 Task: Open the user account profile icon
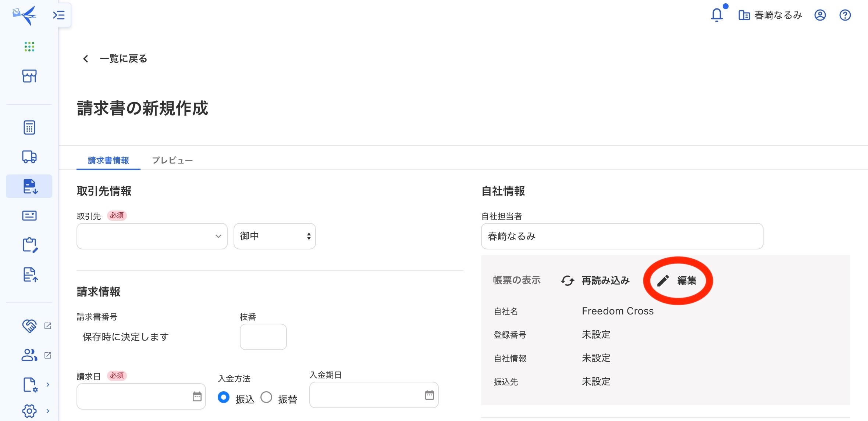pyautogui.click(x=820, y=15)
